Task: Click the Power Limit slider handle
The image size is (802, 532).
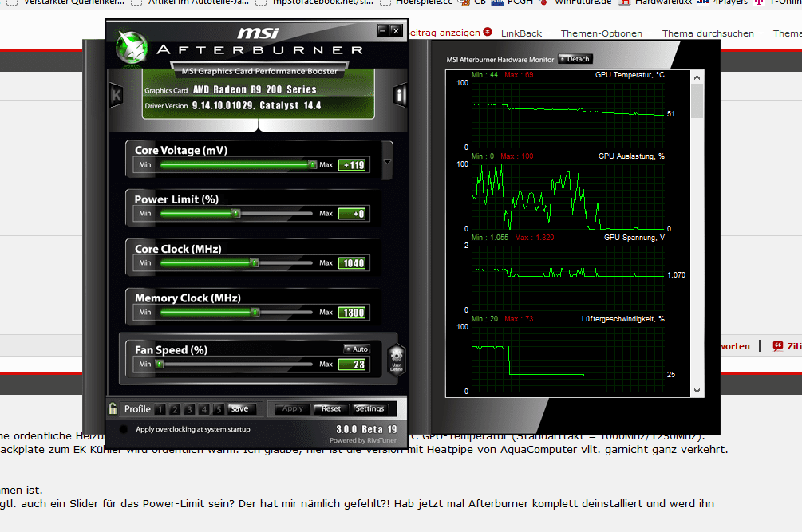Action: click(x=235, y=213)
